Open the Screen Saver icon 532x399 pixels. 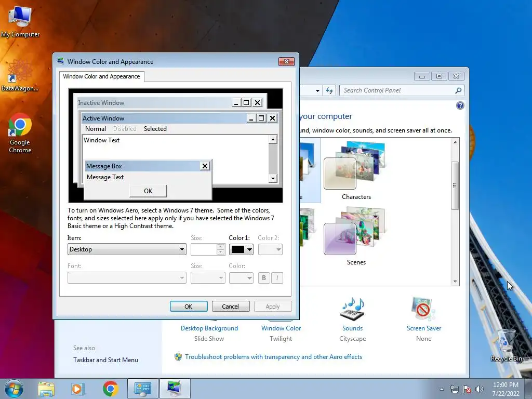(423, 309)
